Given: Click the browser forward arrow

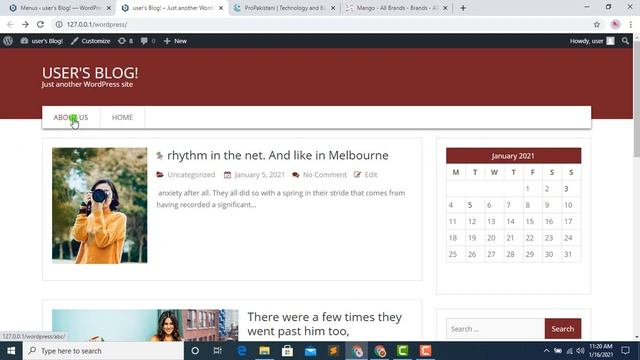Looking at the screenshot, I should point(25,24).
